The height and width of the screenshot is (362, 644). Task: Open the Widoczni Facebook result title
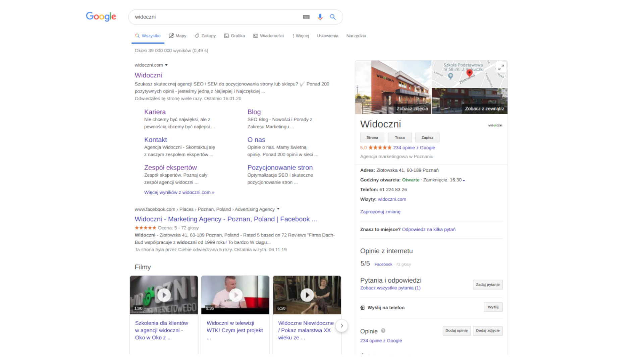226,219
